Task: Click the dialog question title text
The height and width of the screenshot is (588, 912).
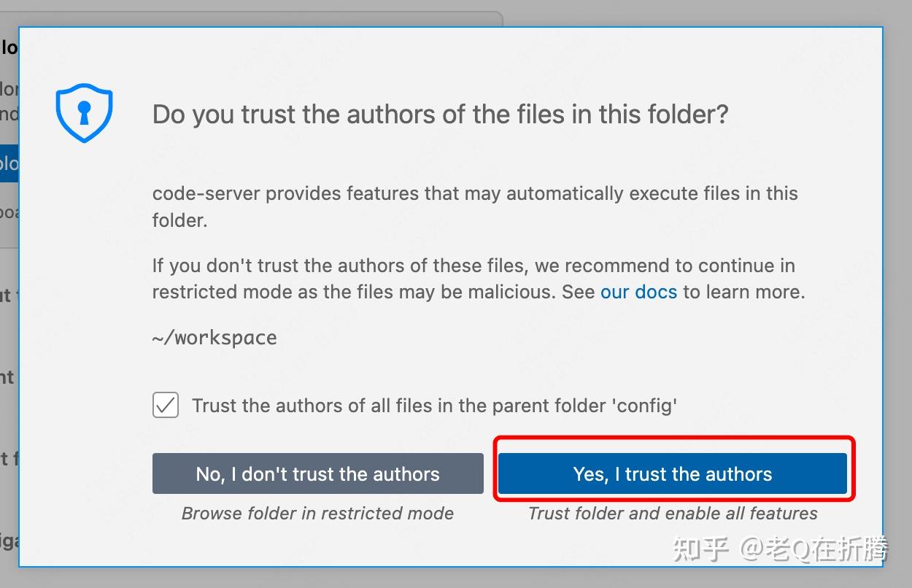Action: point(438,114)
